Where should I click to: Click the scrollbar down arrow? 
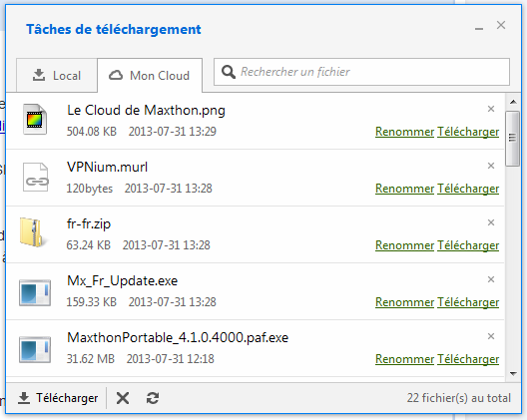point(513,374)
